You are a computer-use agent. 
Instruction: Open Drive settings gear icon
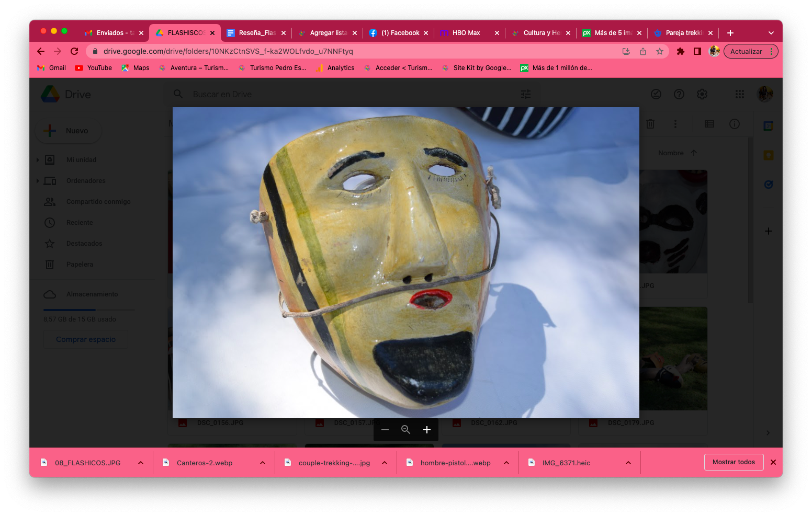coord(702,94)
